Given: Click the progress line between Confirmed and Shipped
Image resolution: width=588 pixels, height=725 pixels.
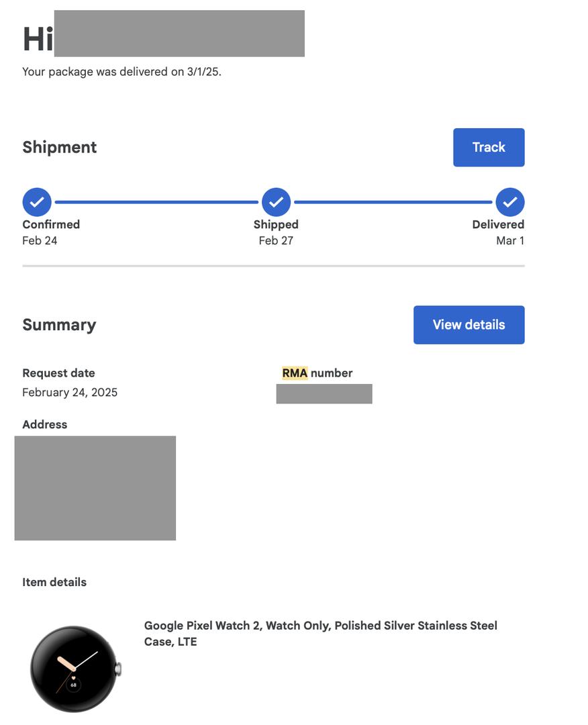Looking at the screenshot, I should point(156,202).
